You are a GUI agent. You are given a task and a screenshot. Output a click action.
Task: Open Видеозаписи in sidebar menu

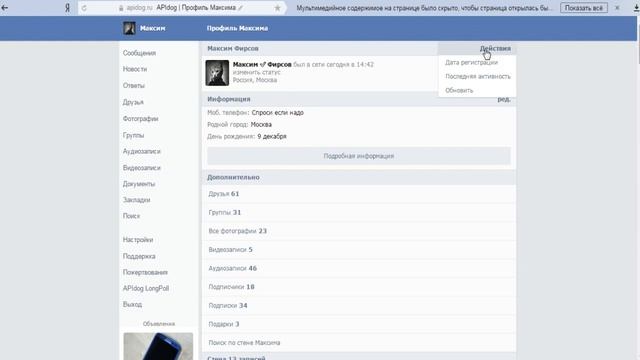(x=142, y=168)
